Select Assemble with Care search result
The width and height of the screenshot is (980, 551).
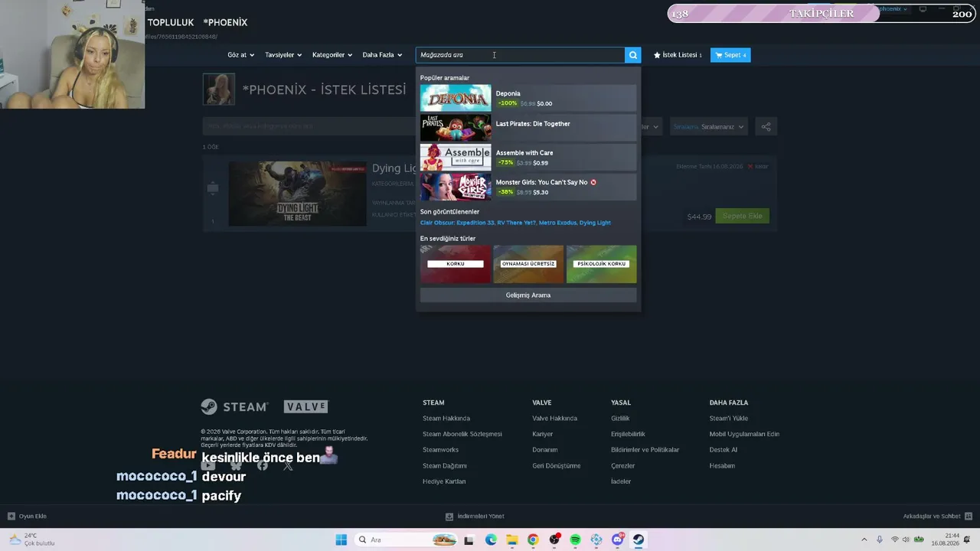[x=528, y=157]
